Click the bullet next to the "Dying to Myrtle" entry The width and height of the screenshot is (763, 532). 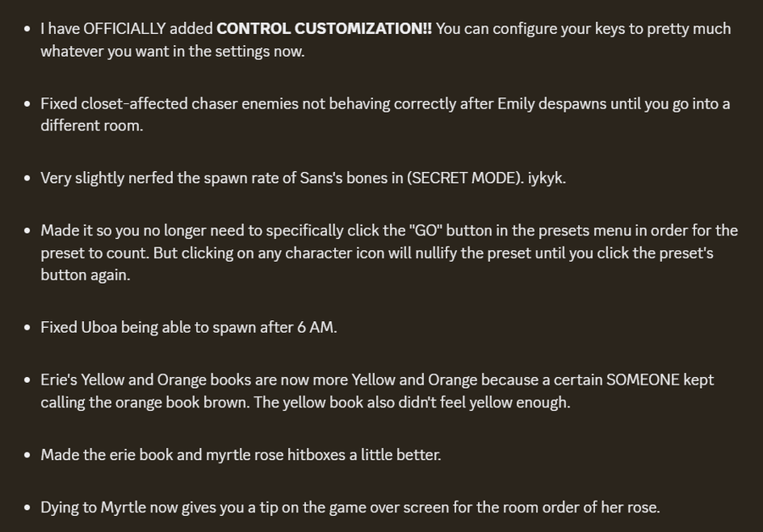(27, 507)
